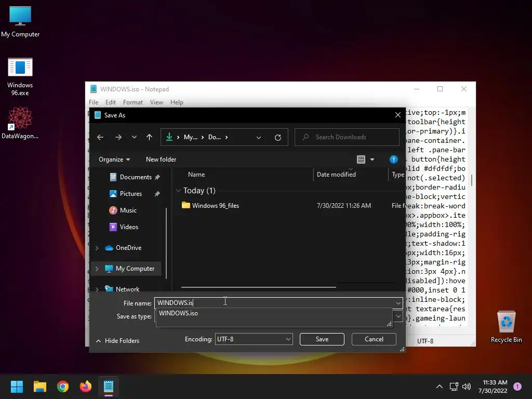Expand the Network tree node
532x399 pixels.
[97, 289]
